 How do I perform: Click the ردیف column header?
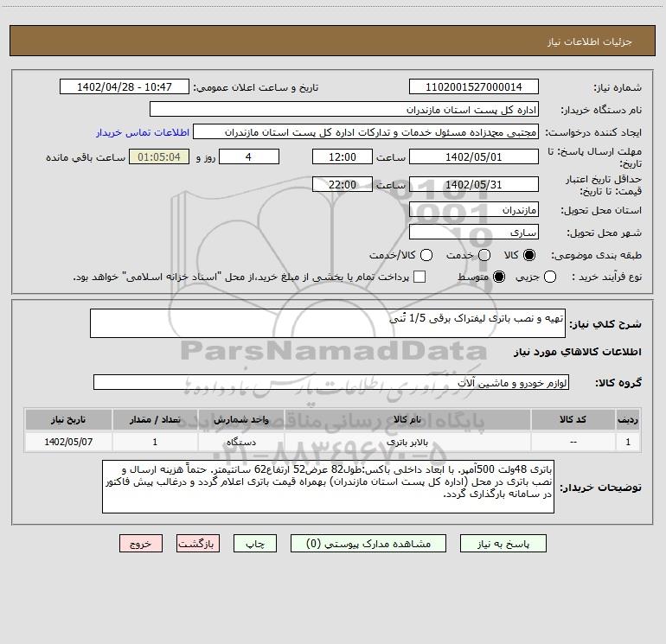click(628, 419)
